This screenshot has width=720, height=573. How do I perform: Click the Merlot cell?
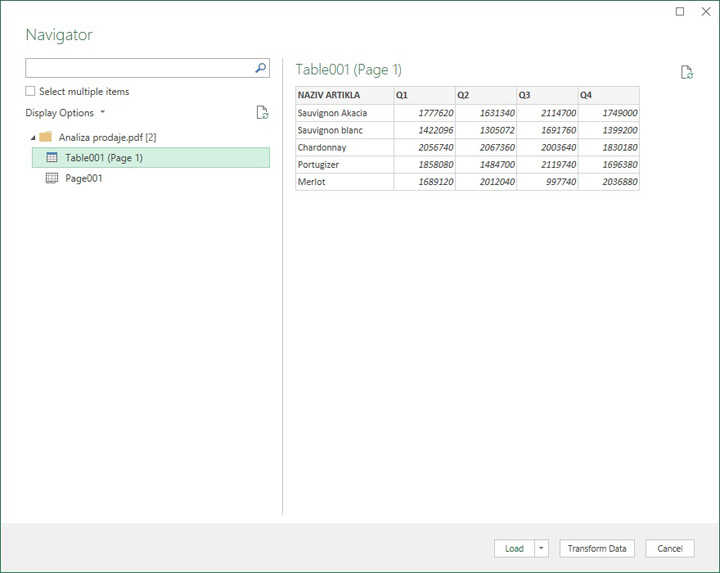[344, 182]
